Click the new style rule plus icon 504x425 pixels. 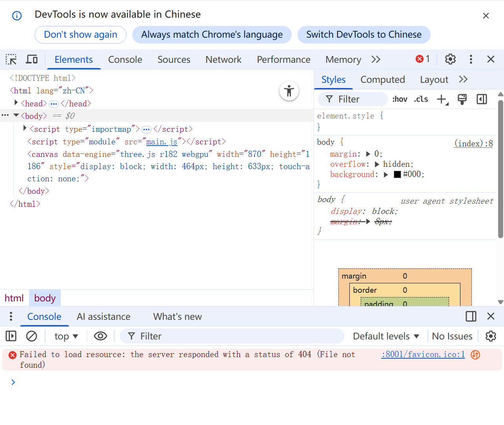click(442, 99)
